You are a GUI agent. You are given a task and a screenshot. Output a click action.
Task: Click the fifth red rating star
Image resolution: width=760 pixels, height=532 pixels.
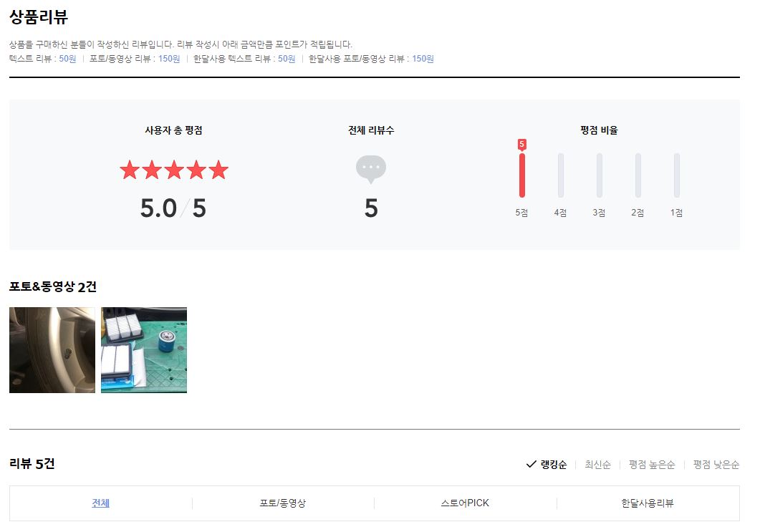coord(218,170)
